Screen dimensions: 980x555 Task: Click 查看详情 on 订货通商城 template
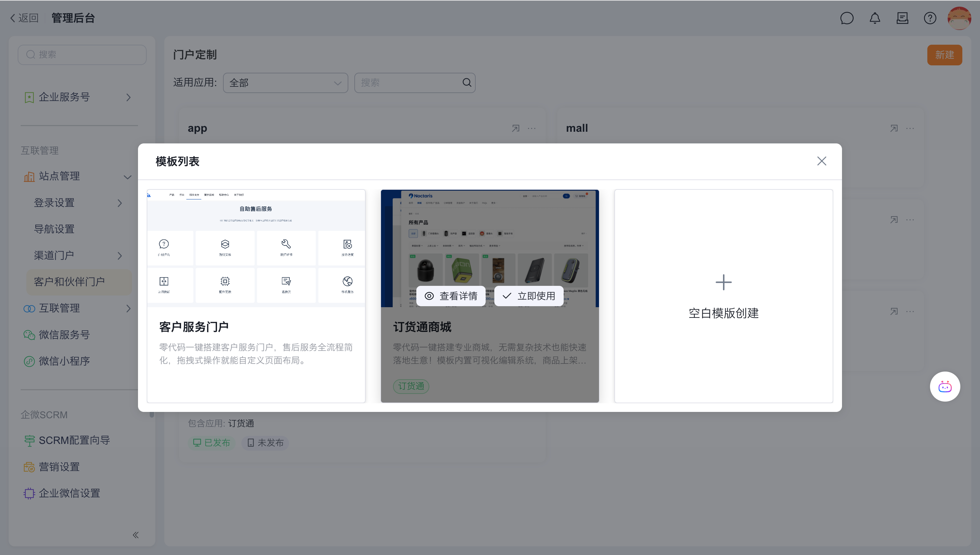coord(451,296)
